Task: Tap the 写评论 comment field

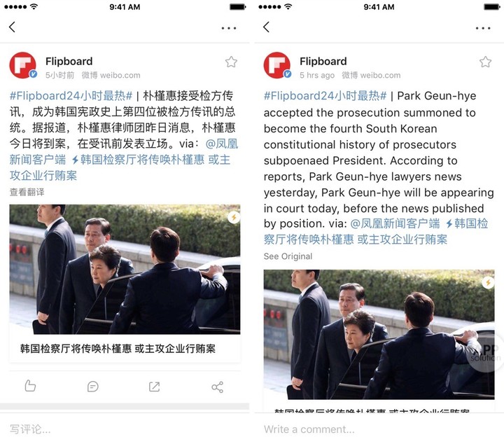Action: [x=125, y=429]
